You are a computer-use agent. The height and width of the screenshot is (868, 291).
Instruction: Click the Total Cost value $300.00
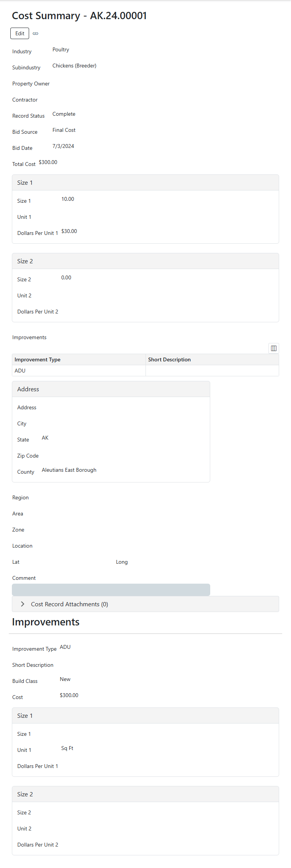(x=48, y=162)
